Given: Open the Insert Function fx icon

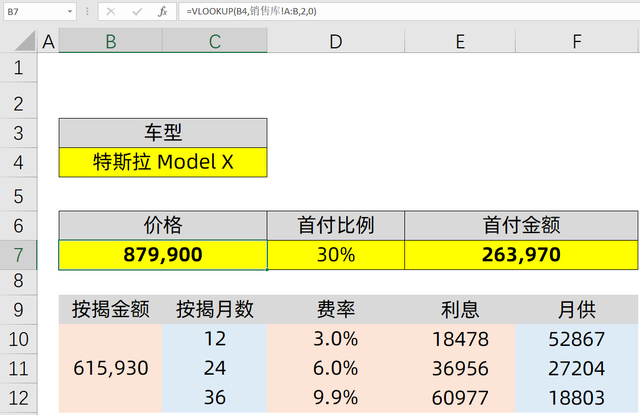Looking at the screenshot, I should pos(163,11).
